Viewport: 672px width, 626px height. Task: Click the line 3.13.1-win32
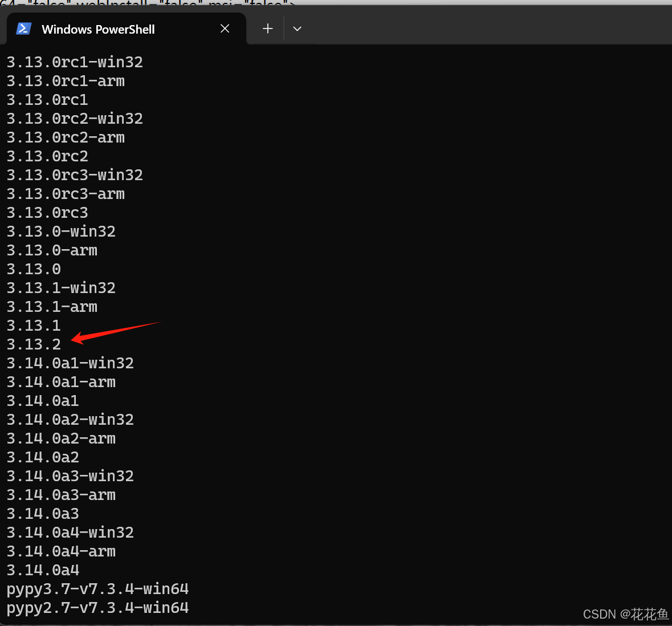pos(61,288)
